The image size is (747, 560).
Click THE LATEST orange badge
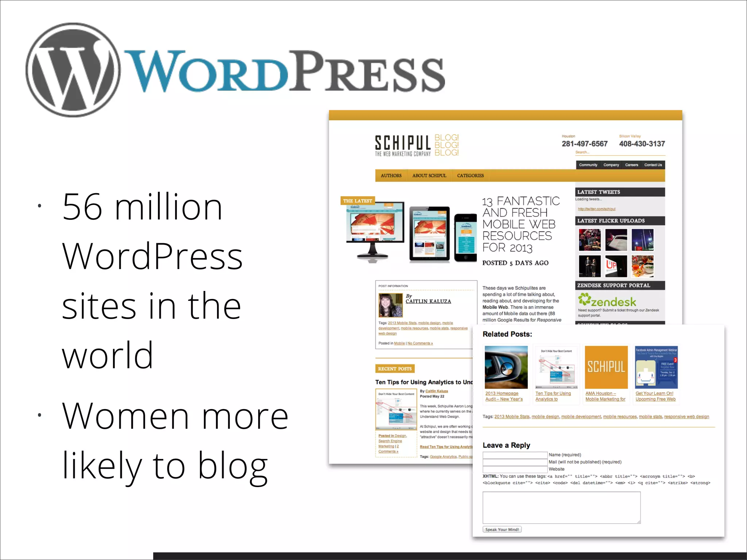357,201
